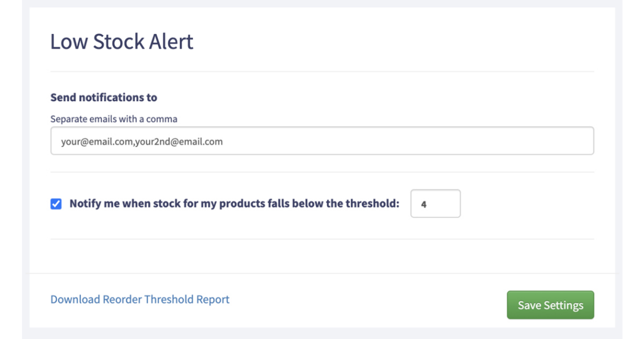Place cursor on your2nd@email.com in the field
644x339 pixels.
click(x=179, y=142)
